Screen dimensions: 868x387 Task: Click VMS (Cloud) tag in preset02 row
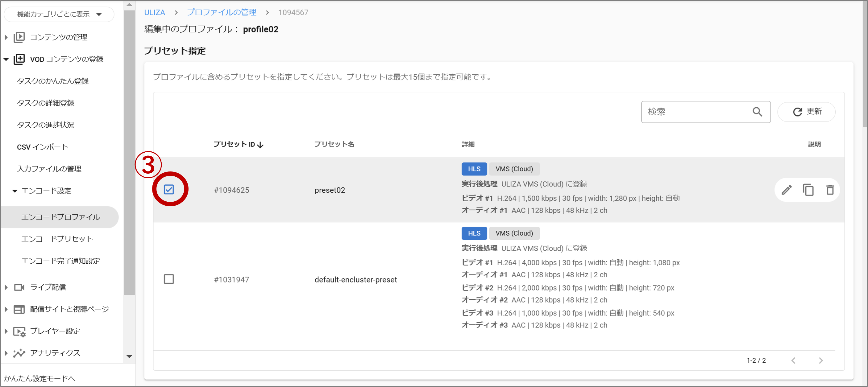[514, 169]
